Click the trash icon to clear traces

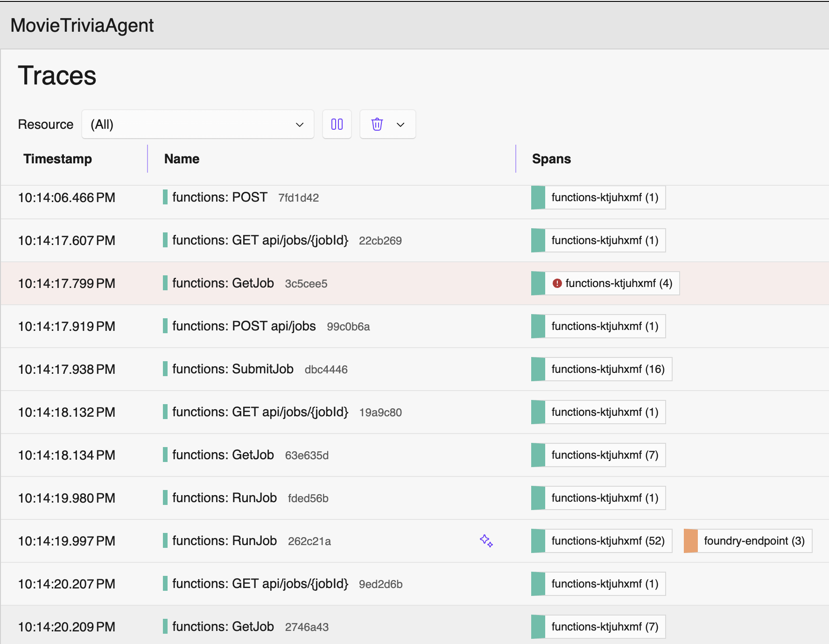click(377, 124)
